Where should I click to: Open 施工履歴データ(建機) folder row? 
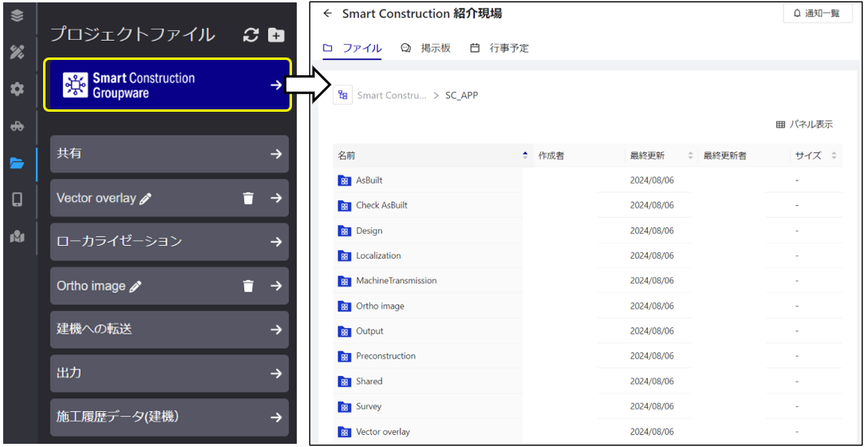169,417
